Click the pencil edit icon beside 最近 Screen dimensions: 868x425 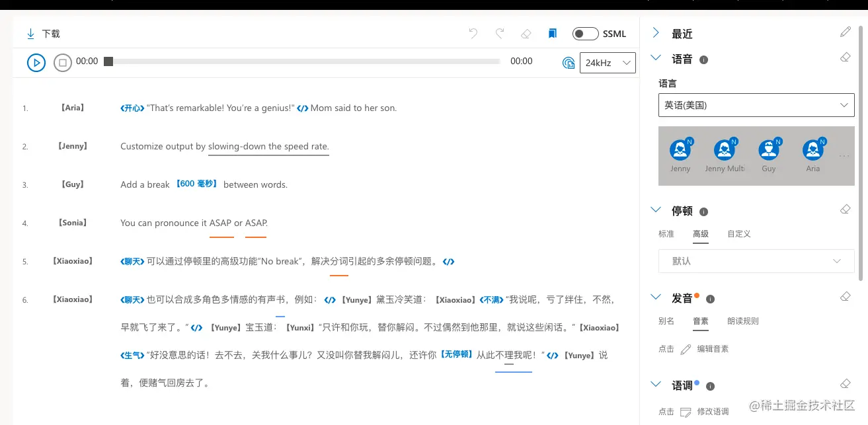coord(846,32)
